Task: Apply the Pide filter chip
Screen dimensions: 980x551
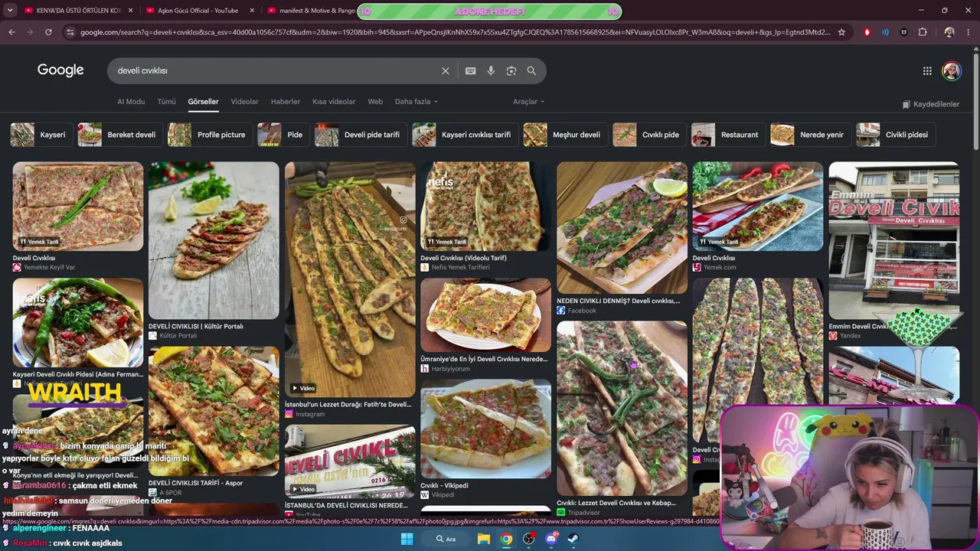Action: [283, 135]
